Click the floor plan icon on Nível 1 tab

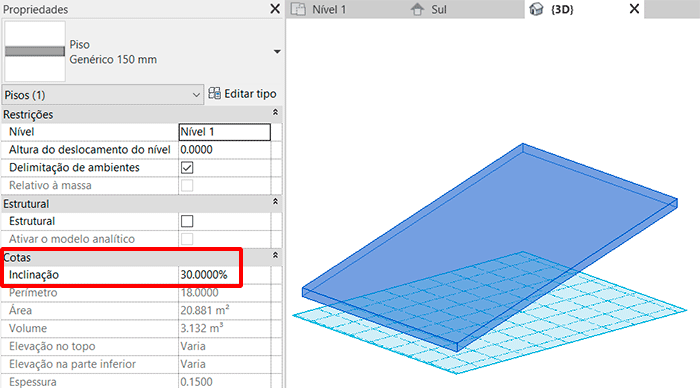point(298,9)
